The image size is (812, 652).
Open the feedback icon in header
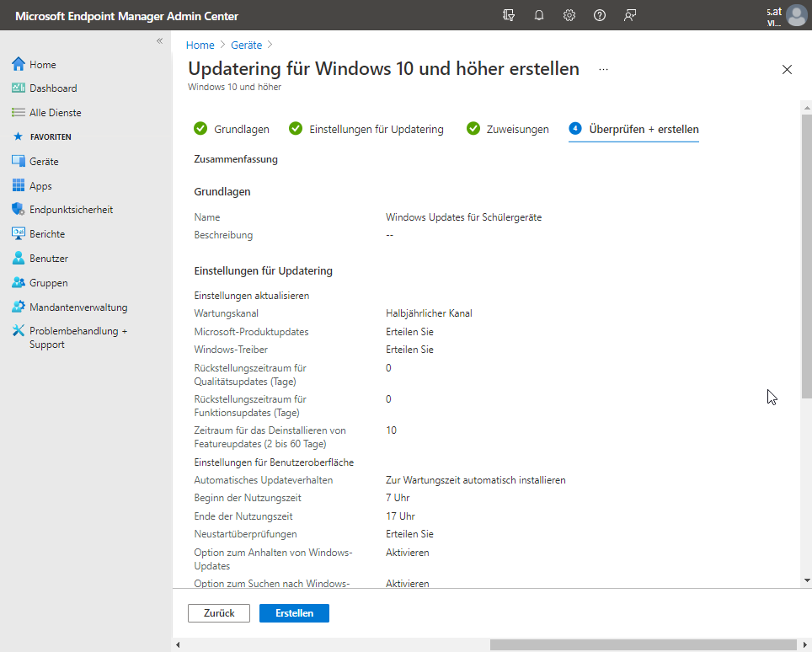point(630,15)
